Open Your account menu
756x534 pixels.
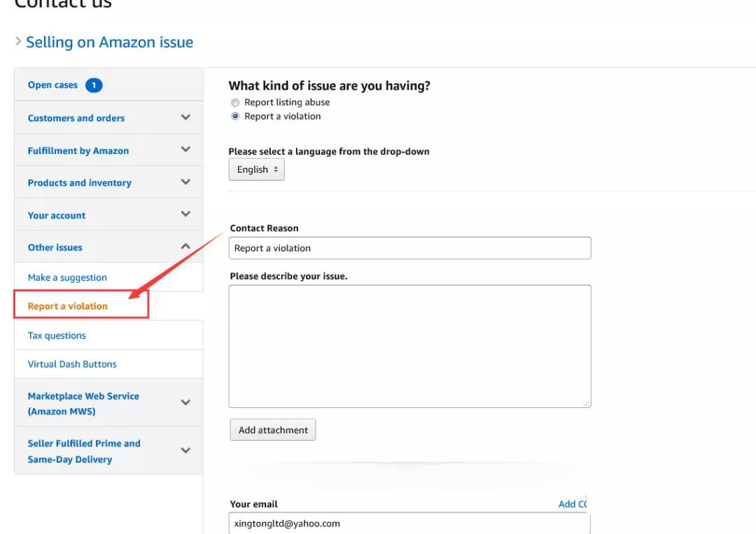point(57,216)
